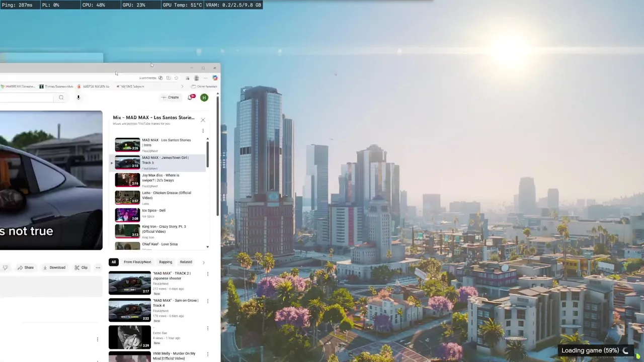Open the Times Business favorites bookmark

click(56, 86)
